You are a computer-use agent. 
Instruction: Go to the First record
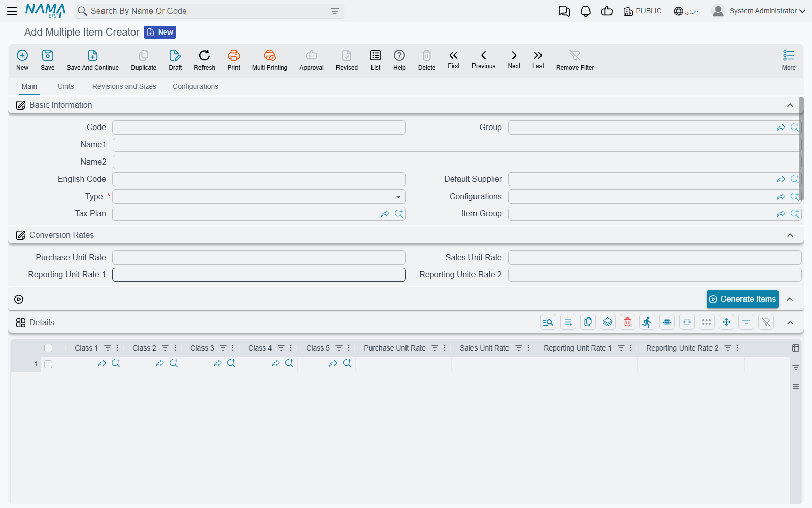pyautogui.click(x=454, y=59)
